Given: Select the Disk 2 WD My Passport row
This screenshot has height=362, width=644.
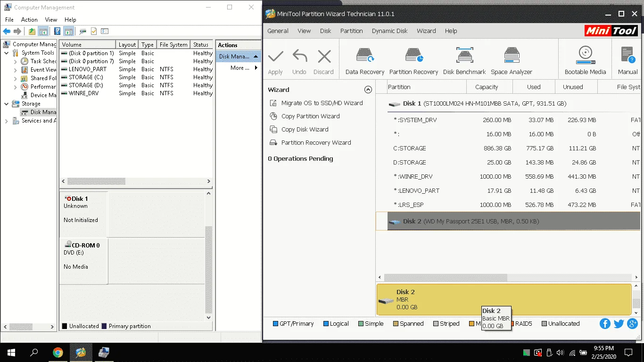Looking at the screenshot, I should (x=508, y=221).
